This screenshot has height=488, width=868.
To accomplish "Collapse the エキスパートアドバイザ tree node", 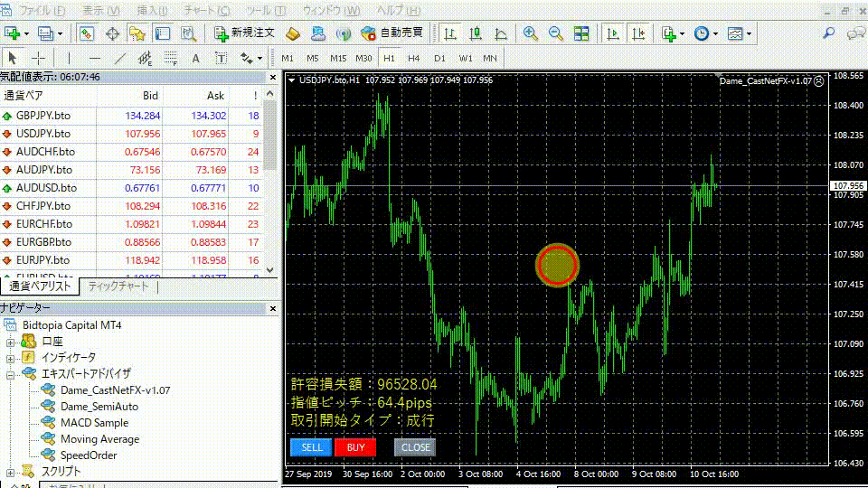I will (10, 375).
